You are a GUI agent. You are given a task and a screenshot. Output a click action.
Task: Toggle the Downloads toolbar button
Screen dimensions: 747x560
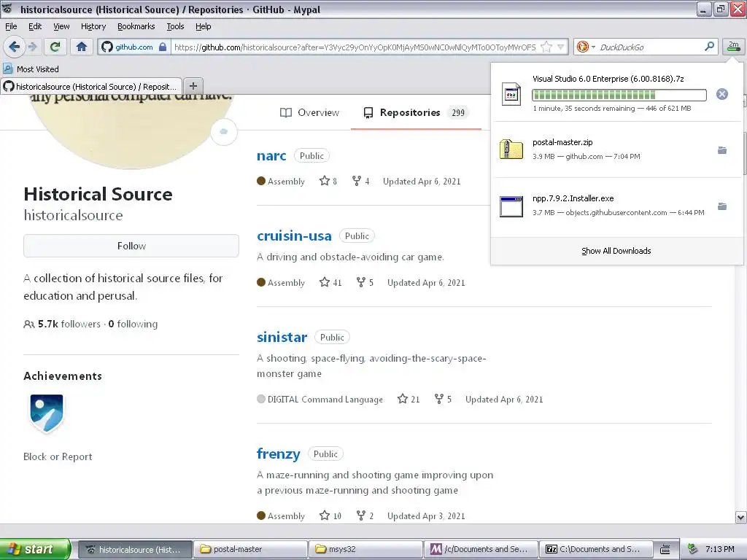click(x=733, y=46)
